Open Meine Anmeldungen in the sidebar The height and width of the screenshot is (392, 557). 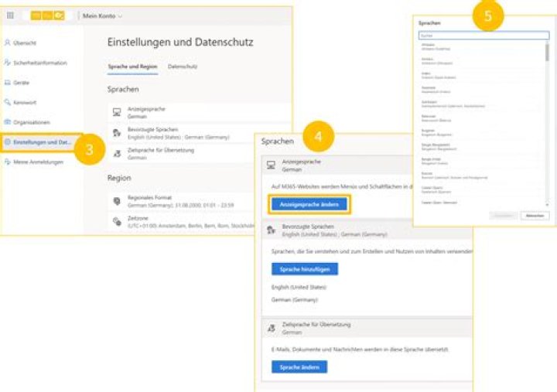(x=34, y=162)
